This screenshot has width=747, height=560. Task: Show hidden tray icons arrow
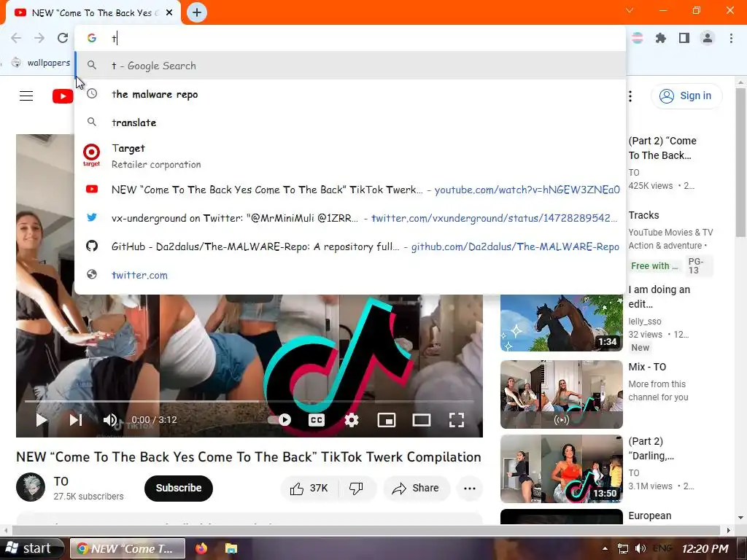point(605,548)
